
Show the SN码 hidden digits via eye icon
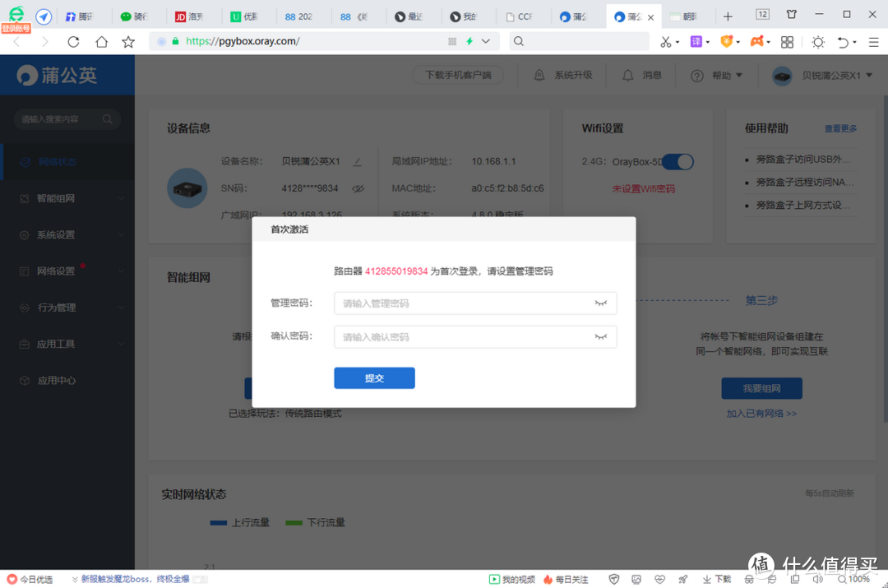click(x=358, y=188)
